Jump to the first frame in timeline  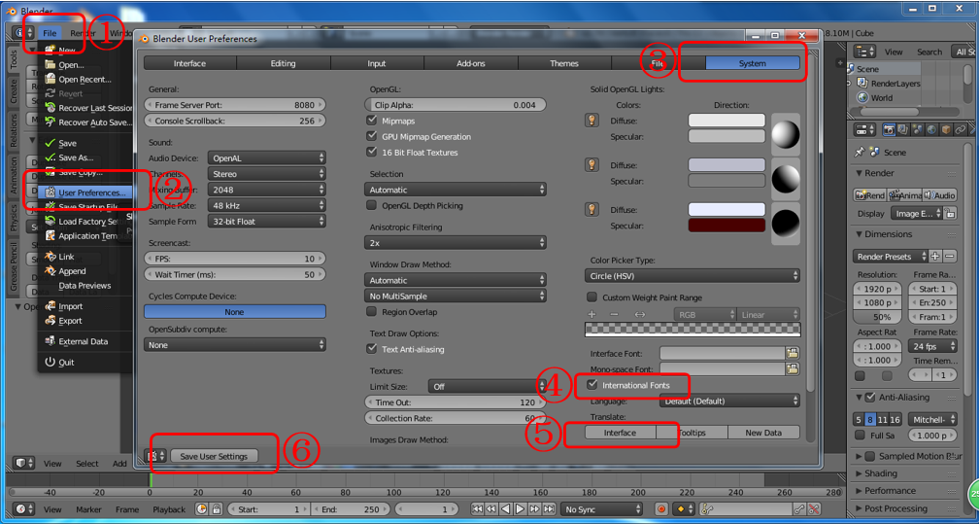(477, 509)
